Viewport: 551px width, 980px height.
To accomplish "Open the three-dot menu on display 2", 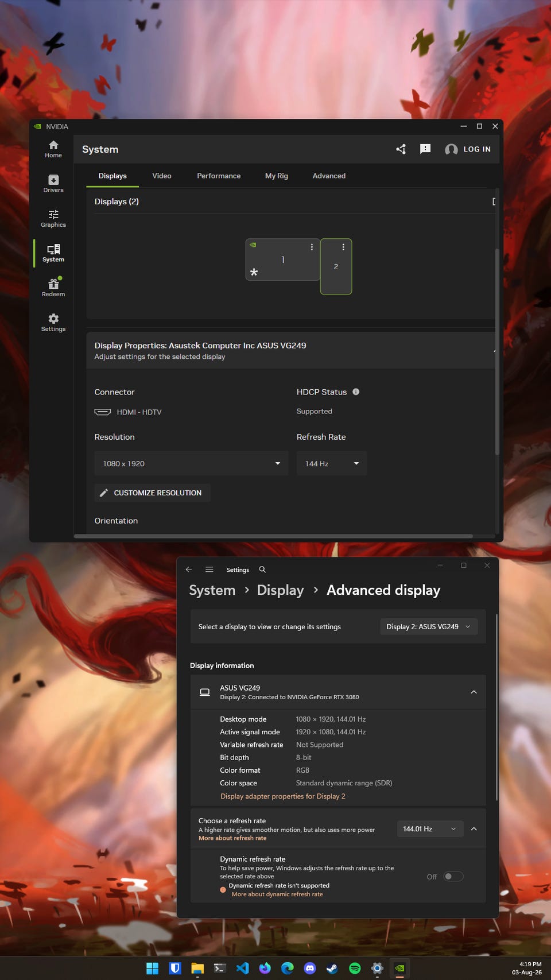I will tap(343, 247).
